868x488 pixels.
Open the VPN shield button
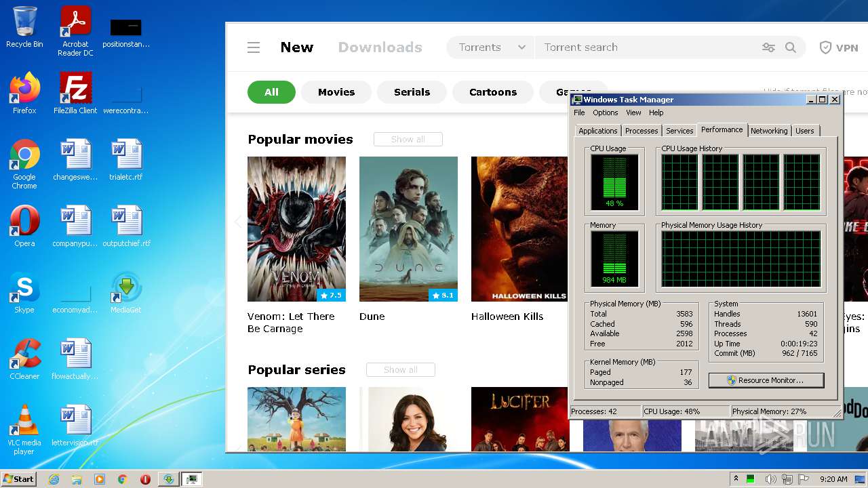[x=839, y=47]
